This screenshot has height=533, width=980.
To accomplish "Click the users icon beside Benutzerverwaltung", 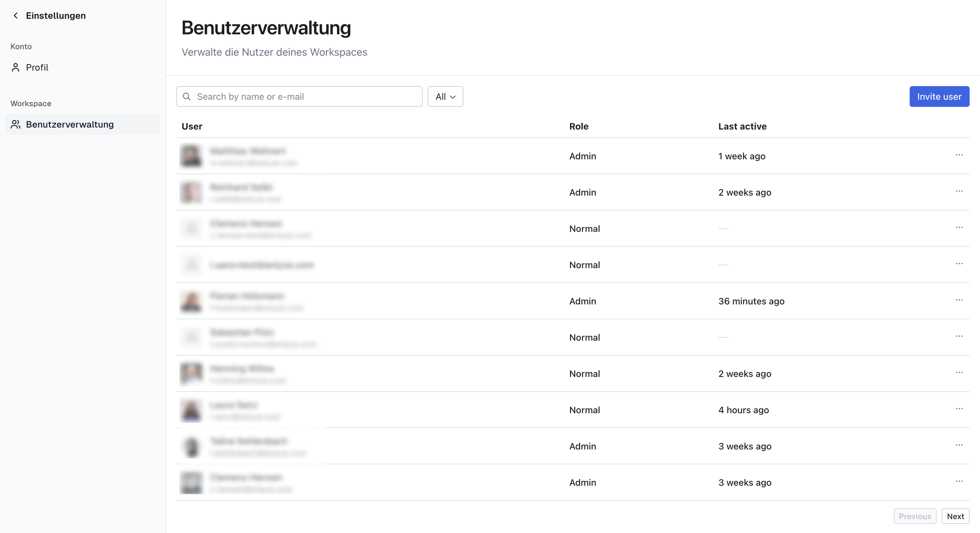I will pyautogui.click(x=16, y=124).
